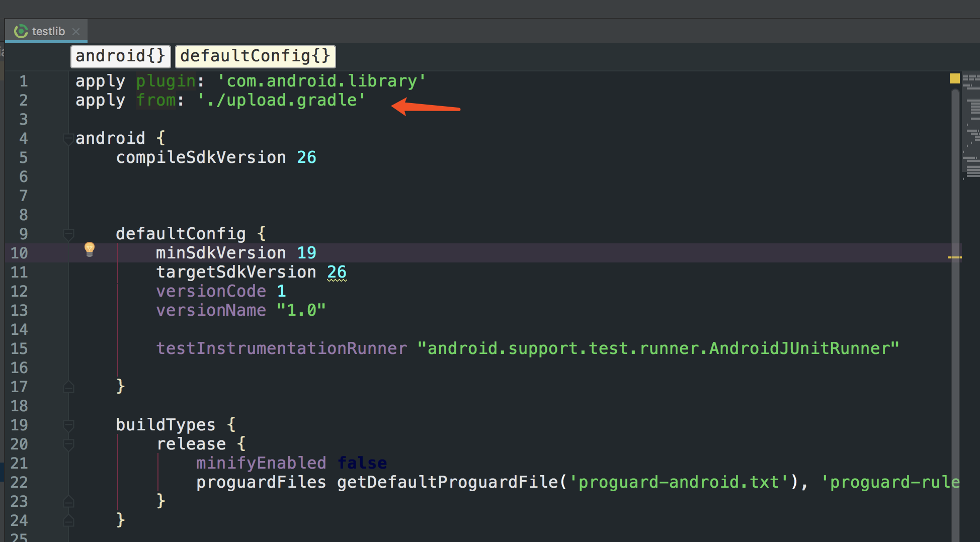Click the minifyEnabled property
This screenshot has width=980, height=542.
pyautogui.click(x=261, y=463)
